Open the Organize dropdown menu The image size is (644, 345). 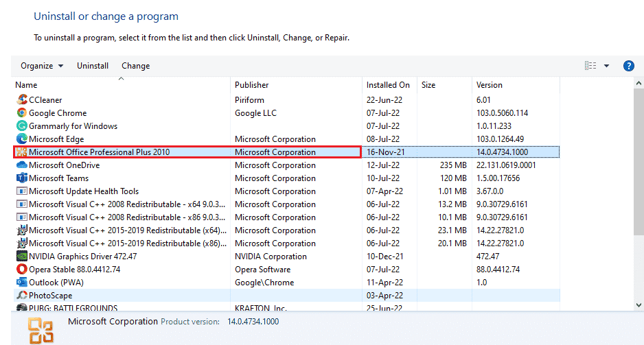(42, 66)
